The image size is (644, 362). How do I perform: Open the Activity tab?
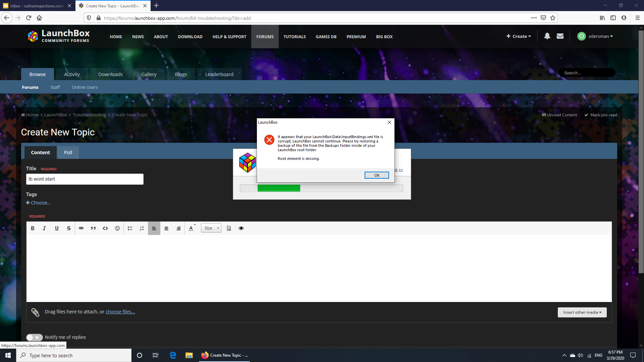coord(72,74)
